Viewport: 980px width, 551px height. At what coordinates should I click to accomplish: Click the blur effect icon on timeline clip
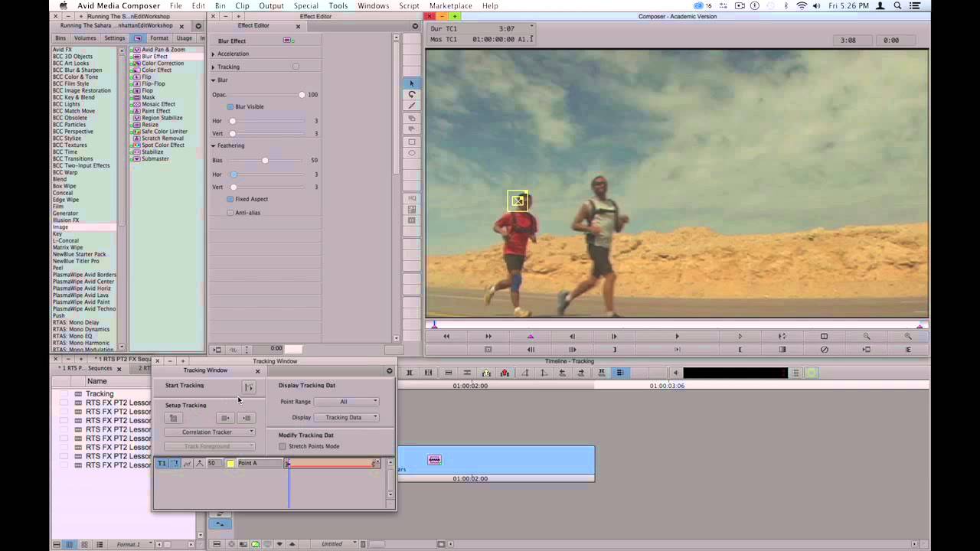(x=435, y=460)
